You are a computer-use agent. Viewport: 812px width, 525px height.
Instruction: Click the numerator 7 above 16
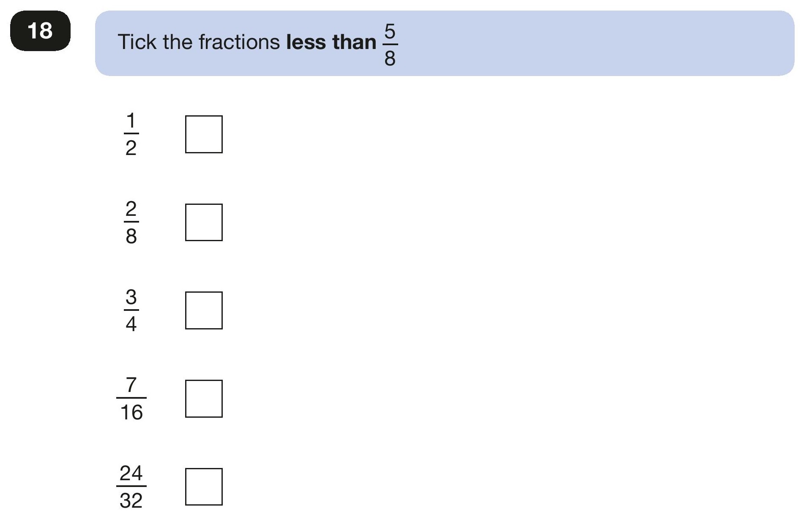[131, 385]
